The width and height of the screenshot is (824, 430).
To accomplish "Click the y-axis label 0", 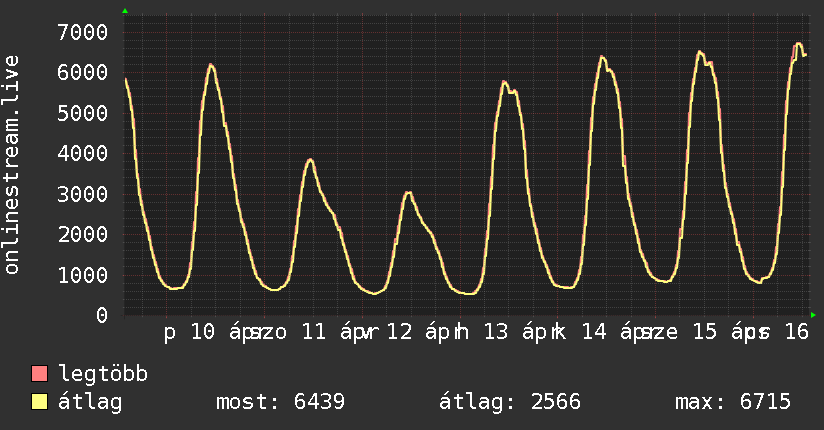I will click(102, 315).
